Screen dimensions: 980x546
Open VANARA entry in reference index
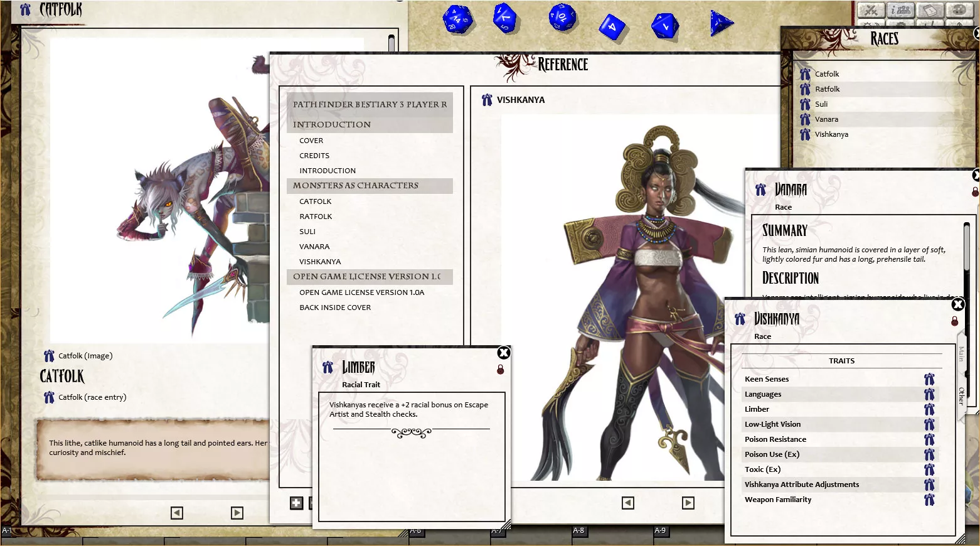314,247
